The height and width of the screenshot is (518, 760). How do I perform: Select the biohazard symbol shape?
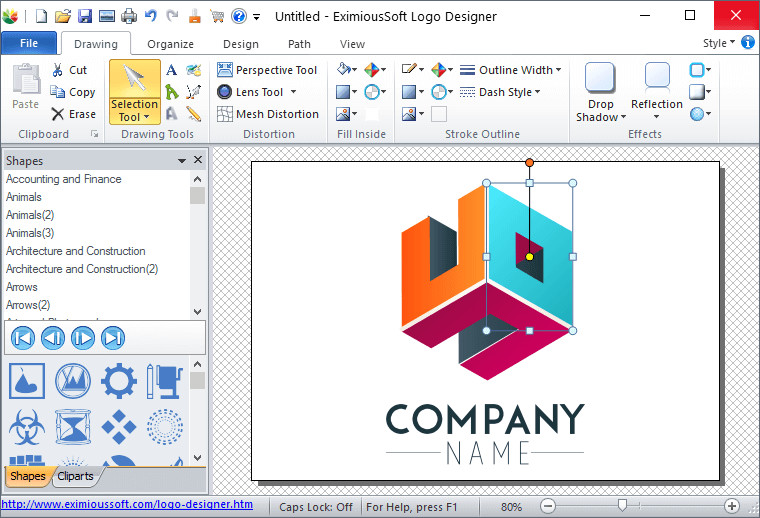[27, 427]
